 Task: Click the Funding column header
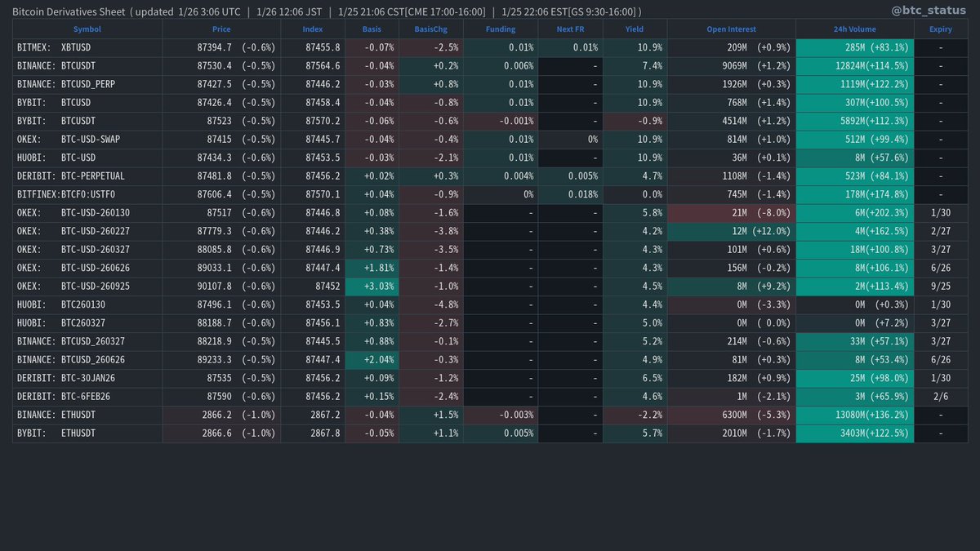click(501, 29)
